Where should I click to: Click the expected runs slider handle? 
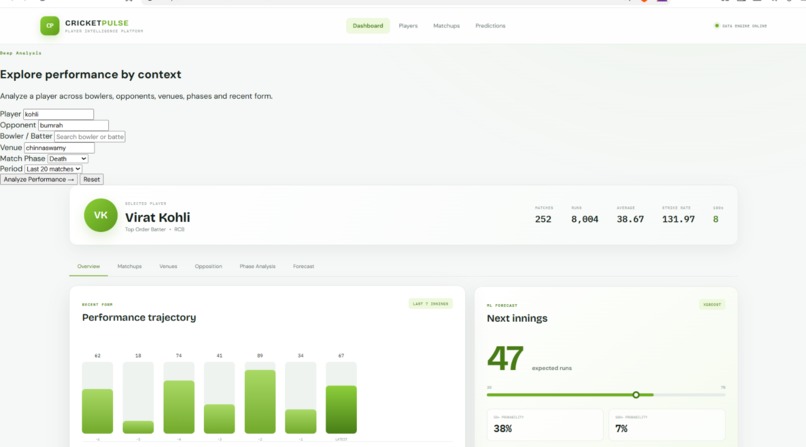pyautogui.click(x=636, y=395)
